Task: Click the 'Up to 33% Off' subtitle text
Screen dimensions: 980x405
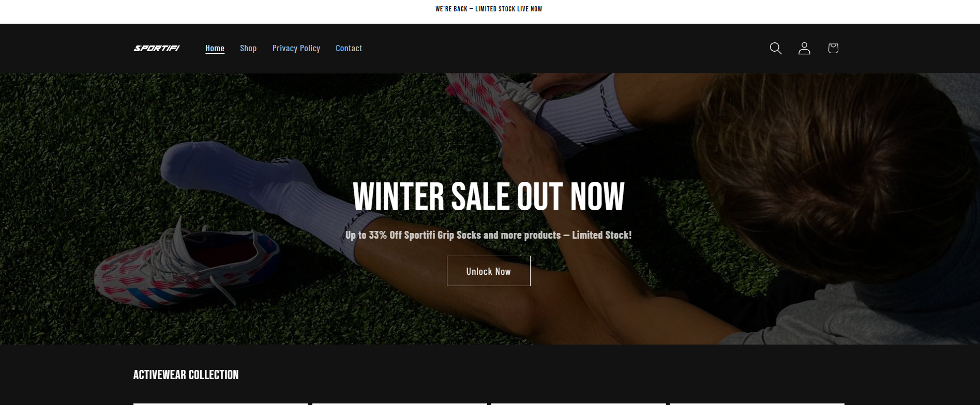Action: point(489,235)
